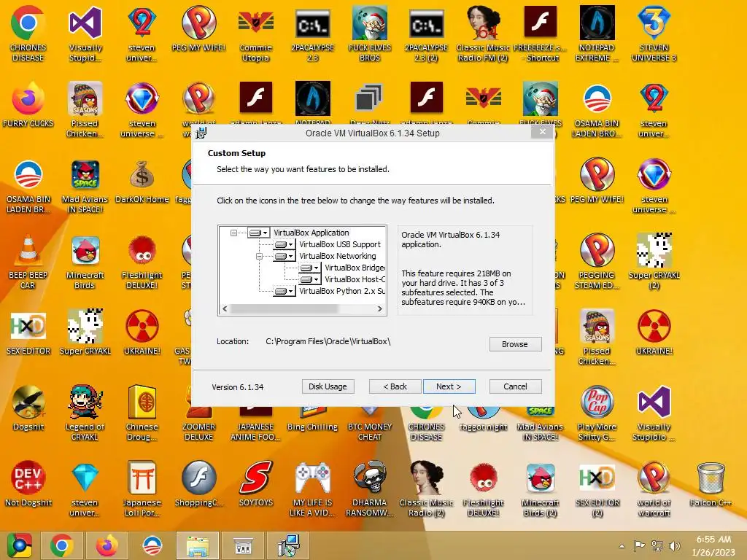747x560 pixels.
Task: Click the install location path text
Action: pyautogui.click(x=328, y=341)
